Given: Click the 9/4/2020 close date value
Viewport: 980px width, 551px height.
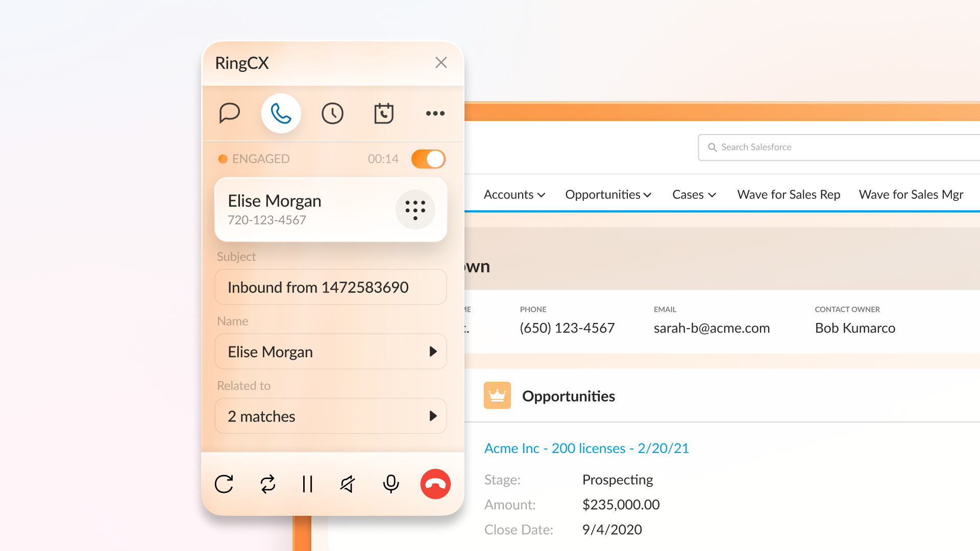Looking at the screenshot, I should point(612,530).
